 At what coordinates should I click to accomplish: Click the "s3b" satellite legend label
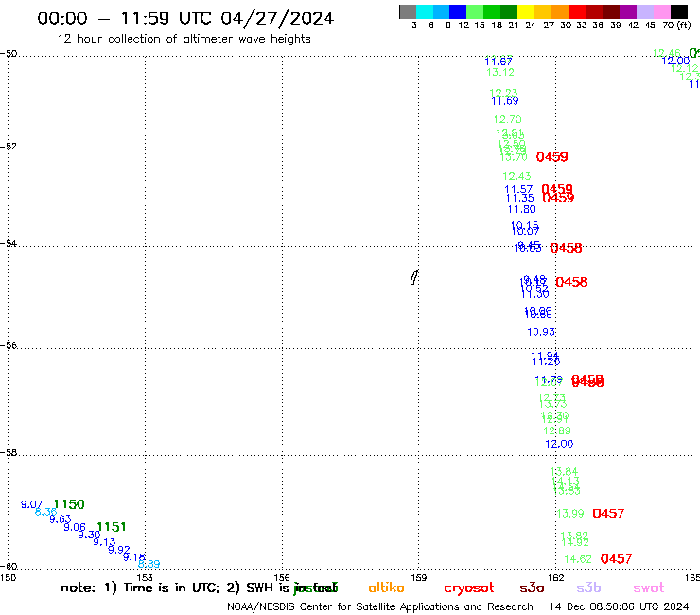click(x=588, y=588)
